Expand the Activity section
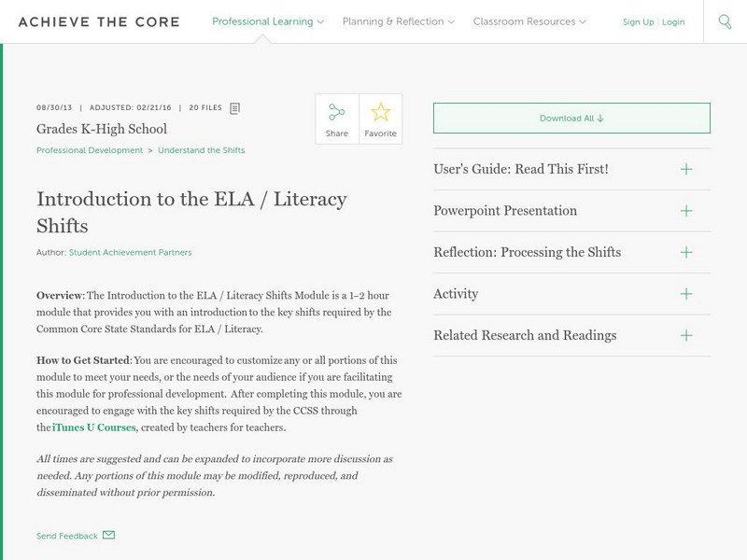 click(x=685, y=294)
